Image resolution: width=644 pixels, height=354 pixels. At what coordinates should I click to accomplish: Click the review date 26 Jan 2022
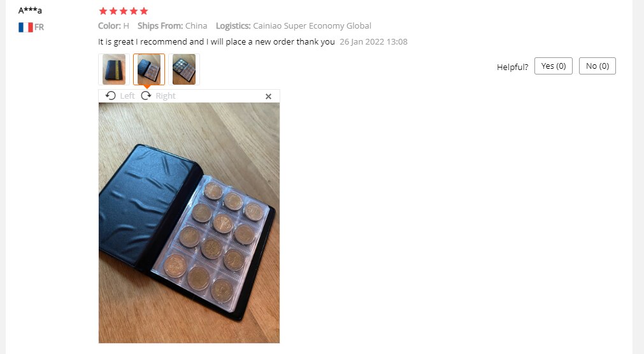[x=373, y=42]
